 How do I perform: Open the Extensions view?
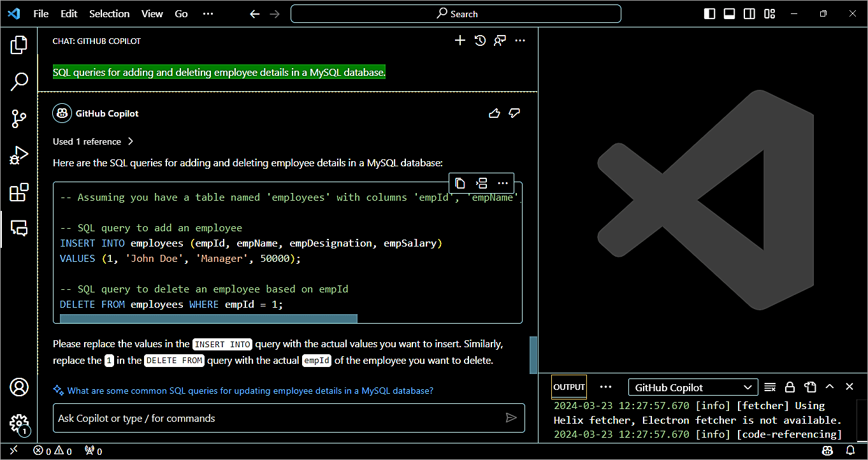19,192
